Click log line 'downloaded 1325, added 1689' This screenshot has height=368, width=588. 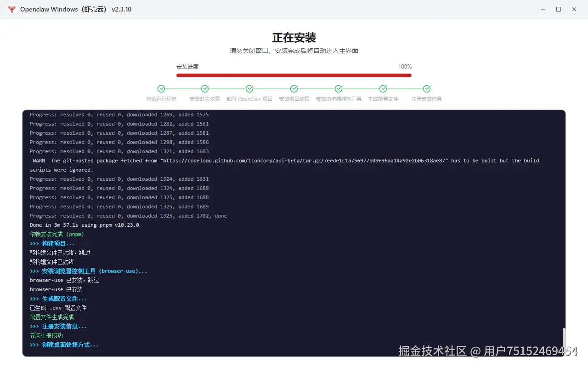pos(119,207)
